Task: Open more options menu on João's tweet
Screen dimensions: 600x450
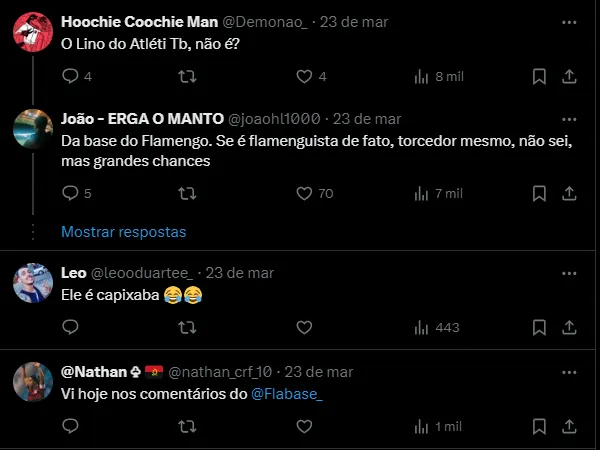Action: click(569, 118)
